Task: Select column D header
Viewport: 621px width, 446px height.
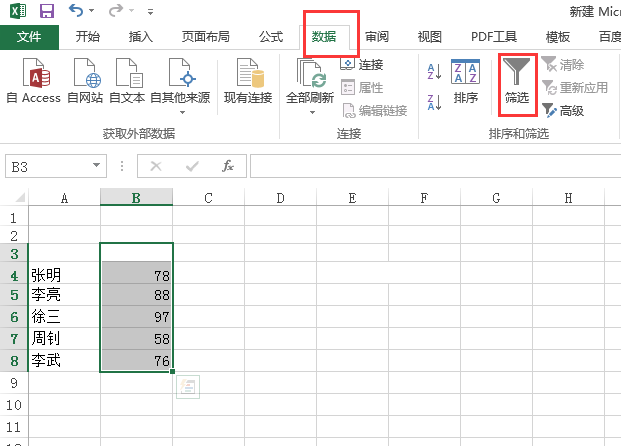Action: (x=280, y=198)
